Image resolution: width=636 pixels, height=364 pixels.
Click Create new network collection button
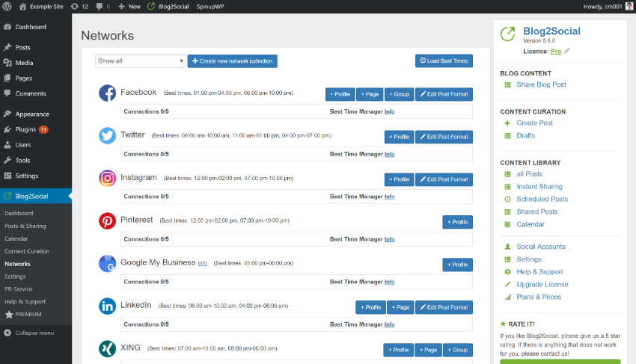click(x=233, y=61)
